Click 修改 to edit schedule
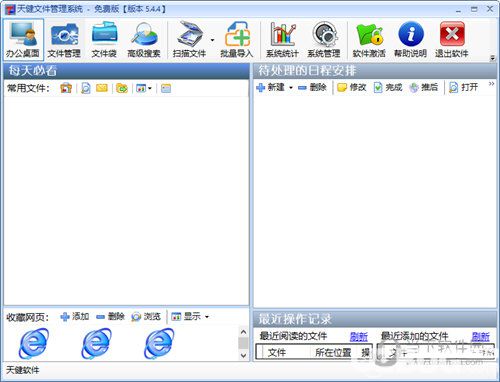The width and height of the screenshot is (500, 382). point(352,87)
